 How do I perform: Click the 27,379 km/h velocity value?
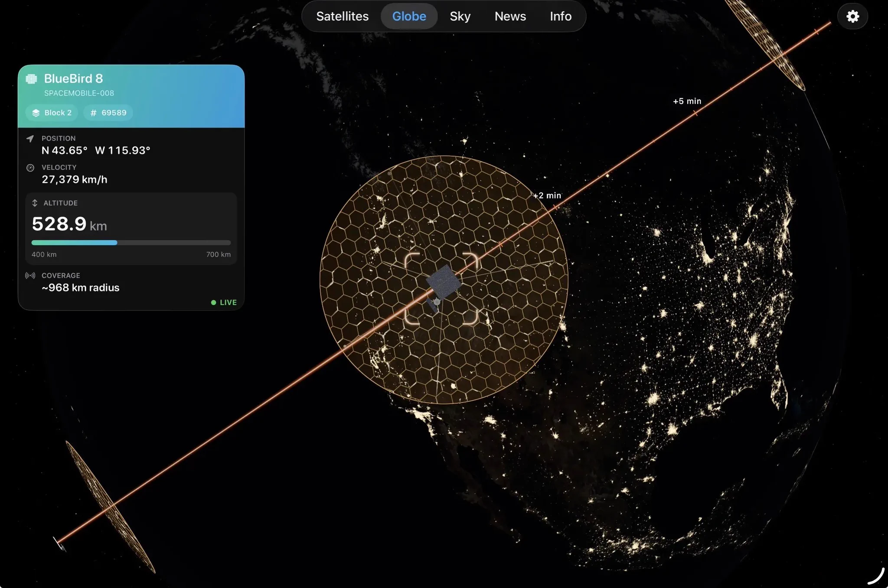tap(74, 179)
